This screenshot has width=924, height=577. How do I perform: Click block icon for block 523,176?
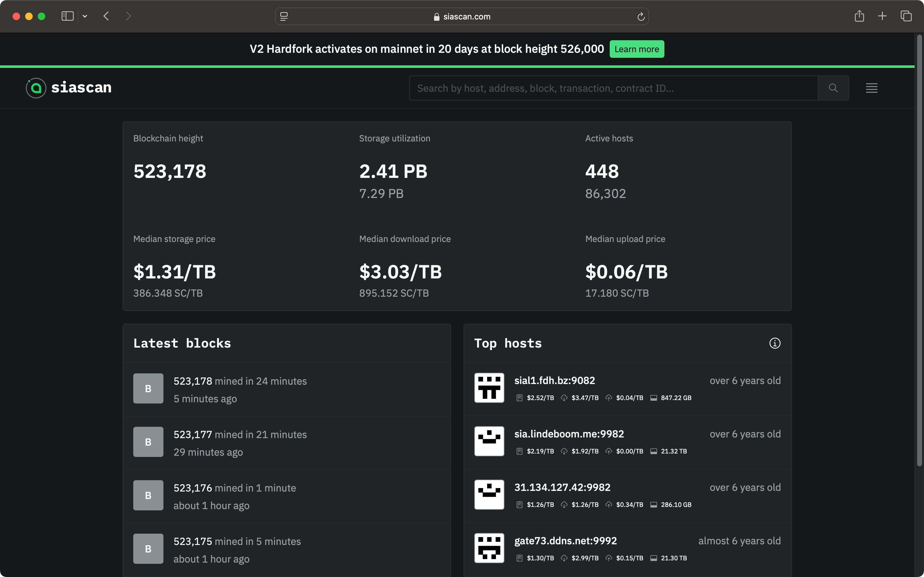click(x=148, y=495)
